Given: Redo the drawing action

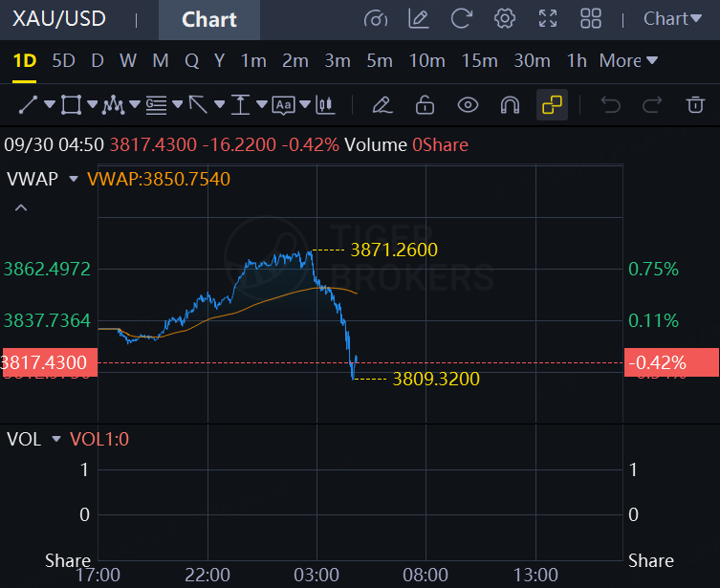Looking at the screenshot, I should pos(652,105).
